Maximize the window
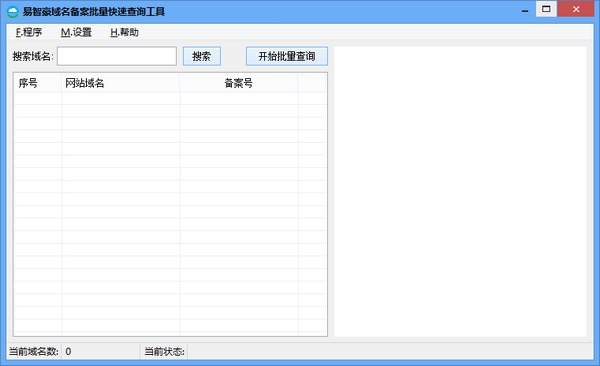 click(x=546, y=9)
